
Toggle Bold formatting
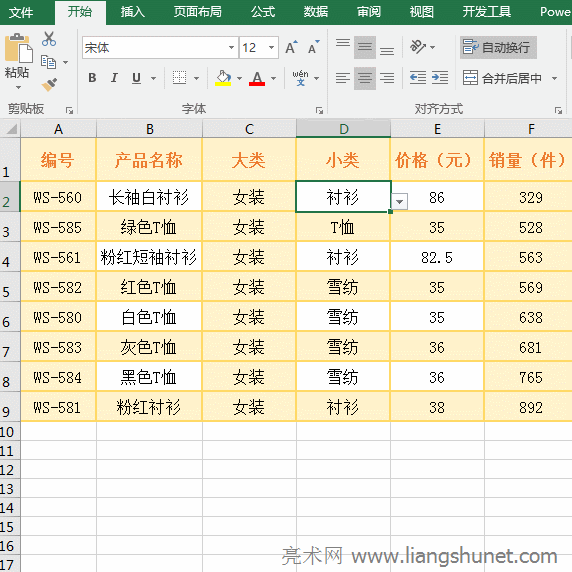[92, 78]
